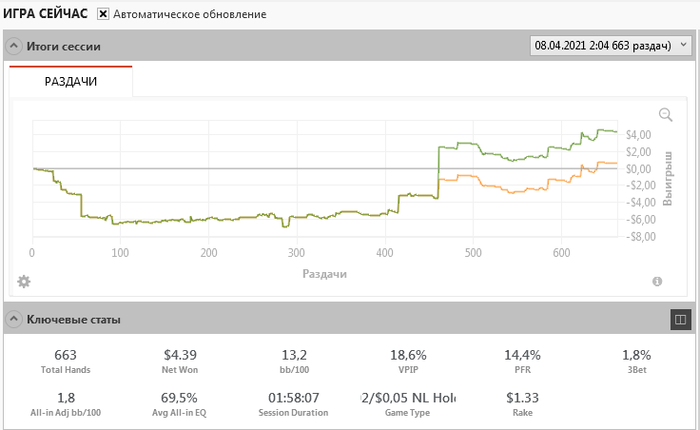
Task: Select the РАЗДАЧИ tab
Action: tap(71, 82)
